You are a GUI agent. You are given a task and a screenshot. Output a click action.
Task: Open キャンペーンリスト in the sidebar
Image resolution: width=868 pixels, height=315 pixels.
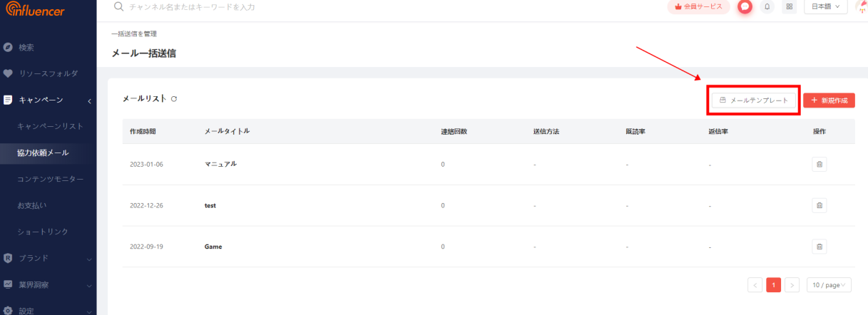[50, 126]
